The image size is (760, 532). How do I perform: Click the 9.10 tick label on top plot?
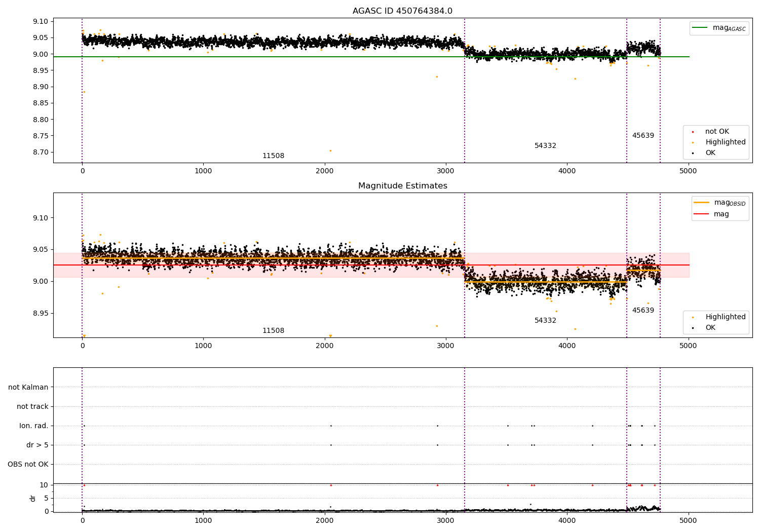pyautogui.click(x=41, y=22)
